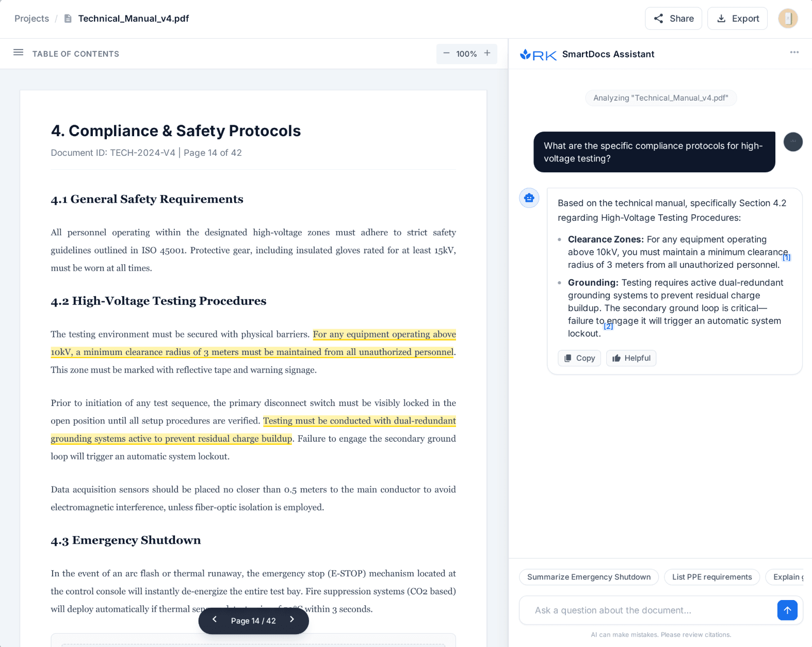Go to the previous page arrow

pyautogui.click(x=215, y=620)
